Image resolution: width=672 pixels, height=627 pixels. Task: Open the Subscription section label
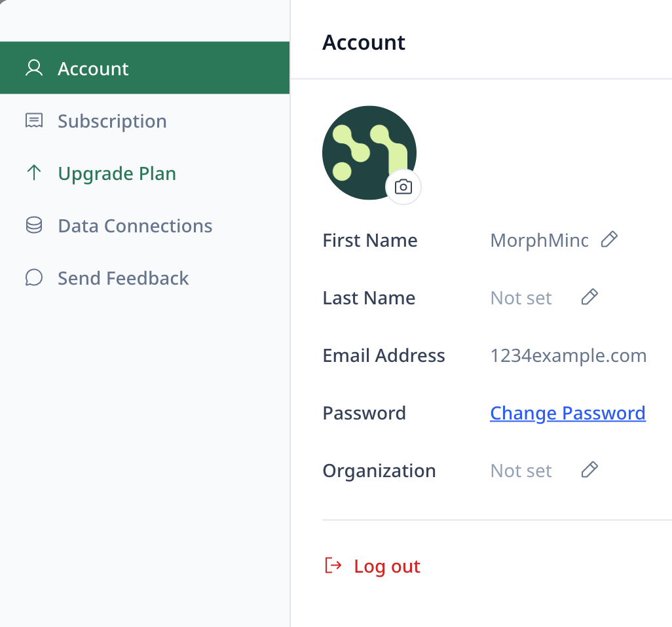click(x=112, y=121)
